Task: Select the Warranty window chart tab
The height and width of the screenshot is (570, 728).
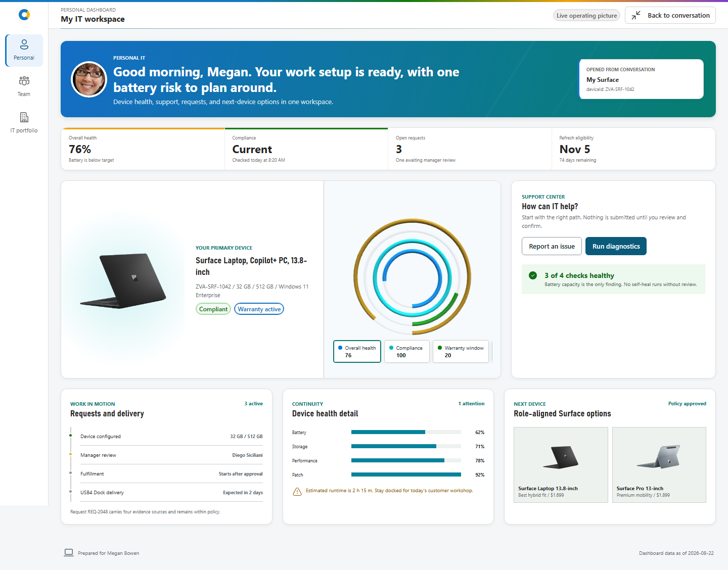Action: [x=461, y=351]
